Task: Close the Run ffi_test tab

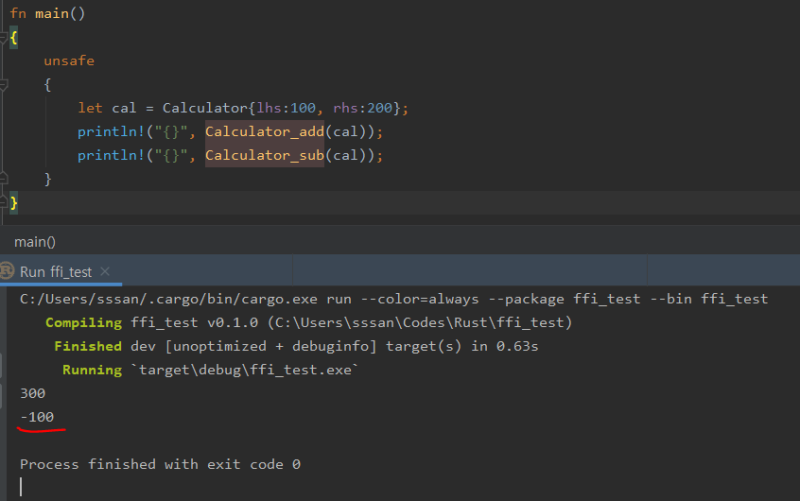Action: [x=104, y=271]
